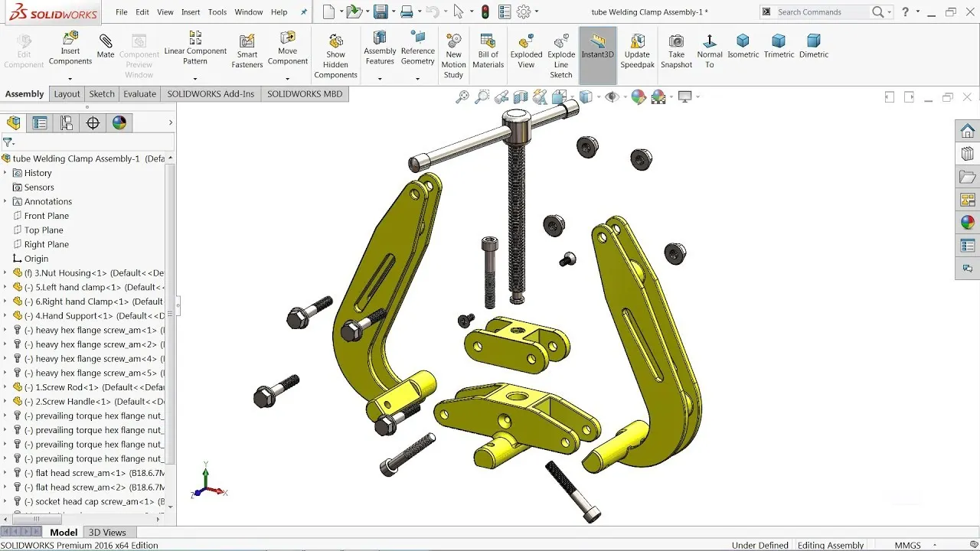Click Update Speedpak
Viewport: 980px width, 551px height.
[x=637, y=51]
